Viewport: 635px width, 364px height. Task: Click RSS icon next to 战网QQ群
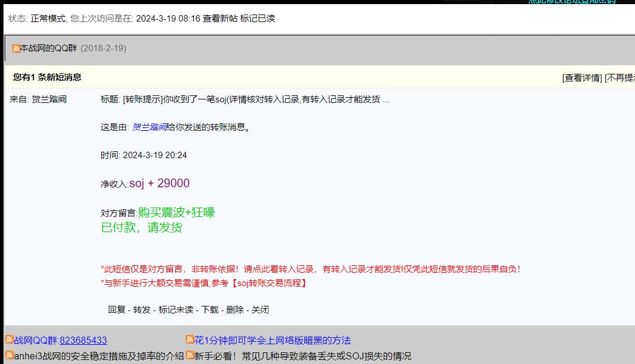tap(10, 340)
